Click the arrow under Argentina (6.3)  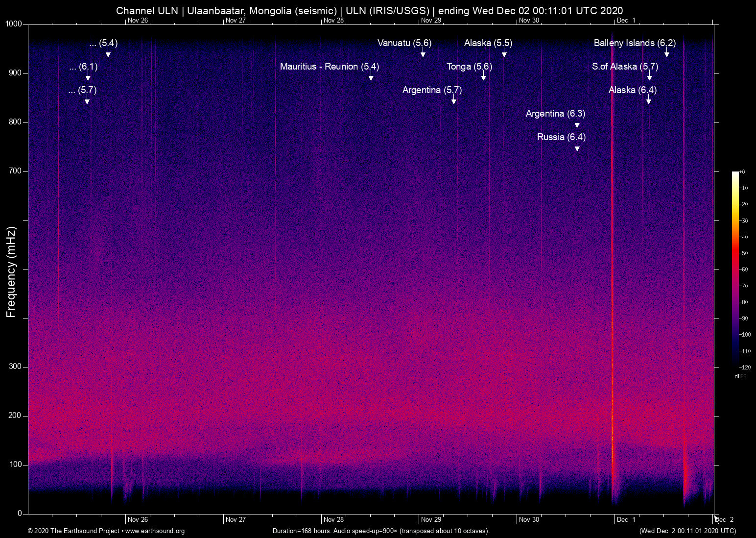[577, 124]
